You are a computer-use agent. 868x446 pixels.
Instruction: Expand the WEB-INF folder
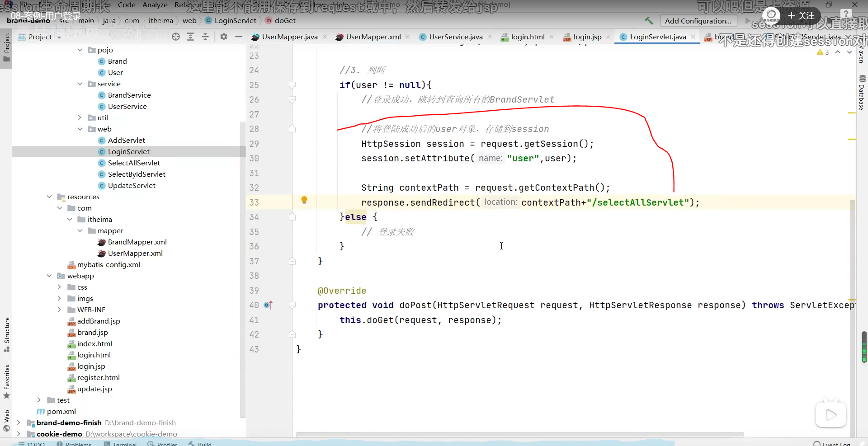(x=59, y=310)
